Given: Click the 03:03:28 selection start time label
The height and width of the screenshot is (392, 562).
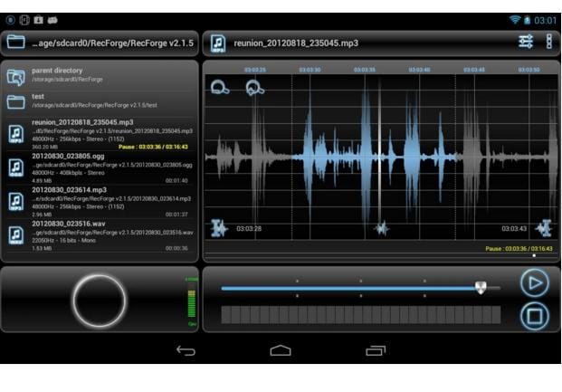Looking at the screenshot, I should [x=249, y=228].
